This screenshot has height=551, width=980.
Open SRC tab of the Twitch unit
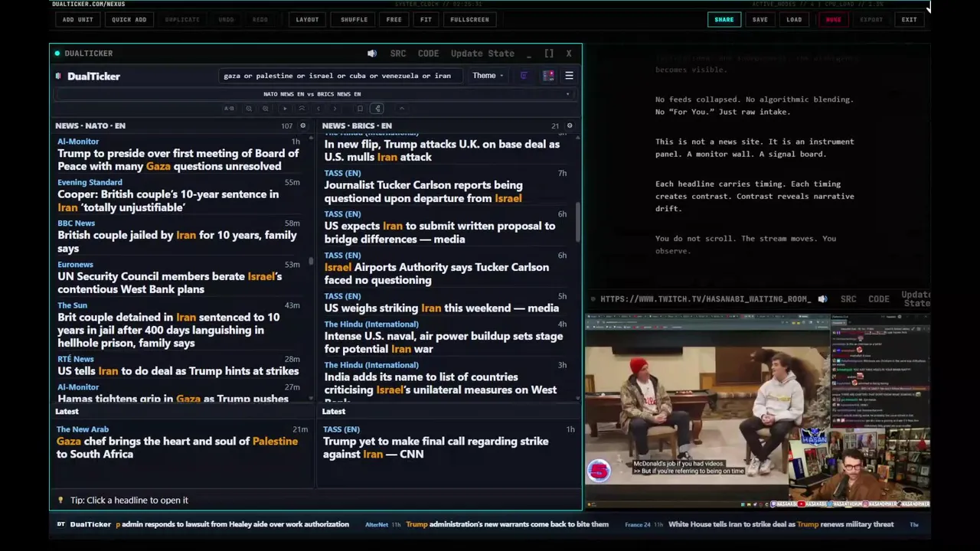point(848,299)
